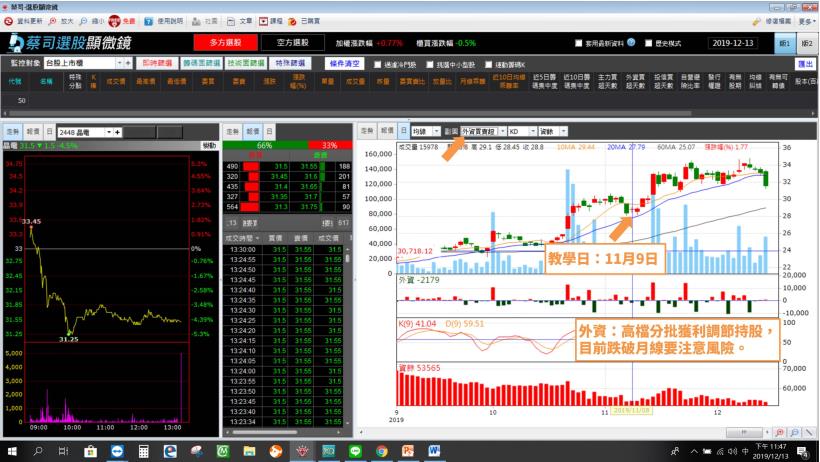The height and width of the screenshot is (462, 820).
Task: Click chart zoom-in magnifier at bottom right
Action: (780, 432)
